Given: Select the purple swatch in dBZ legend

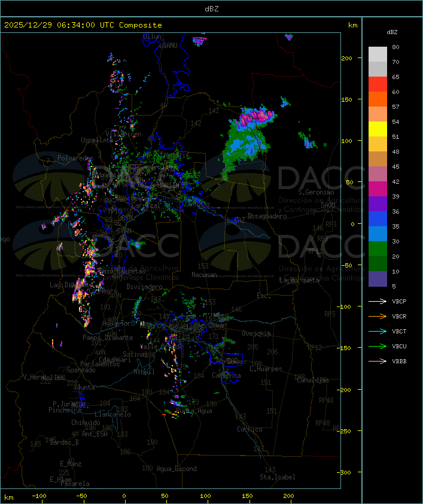Looking at the screenshot, I should (x=378, y=204).
